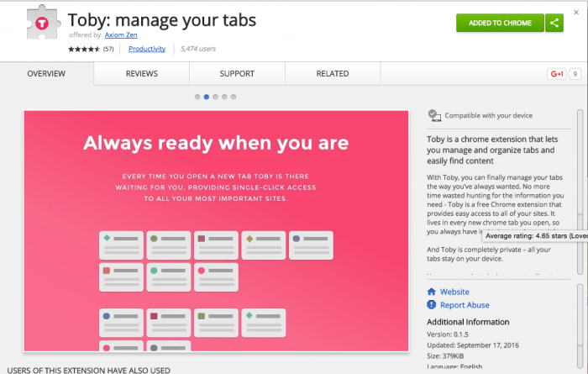This screenshot has height=374, width=588.
Task: Switch to the Related tab
Action: [333, 73]
